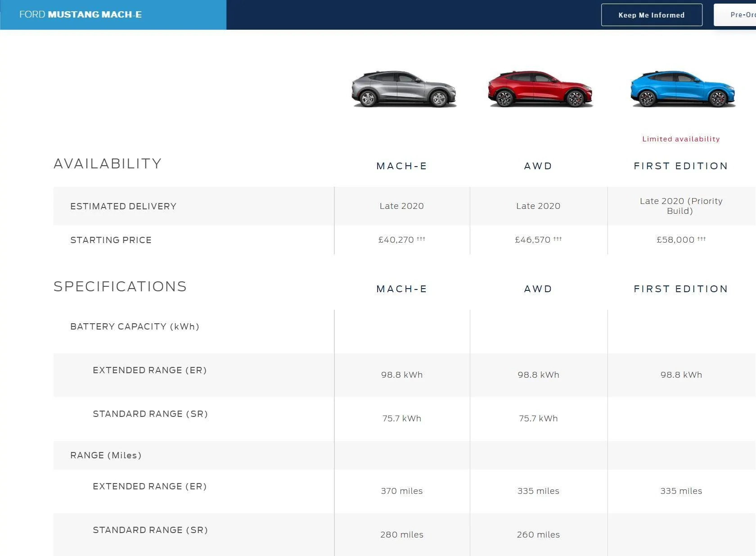Click the Range (Miles) row label
Image resolution: width=756 pixels, height=556 pixels.
[x=106, y=455]
